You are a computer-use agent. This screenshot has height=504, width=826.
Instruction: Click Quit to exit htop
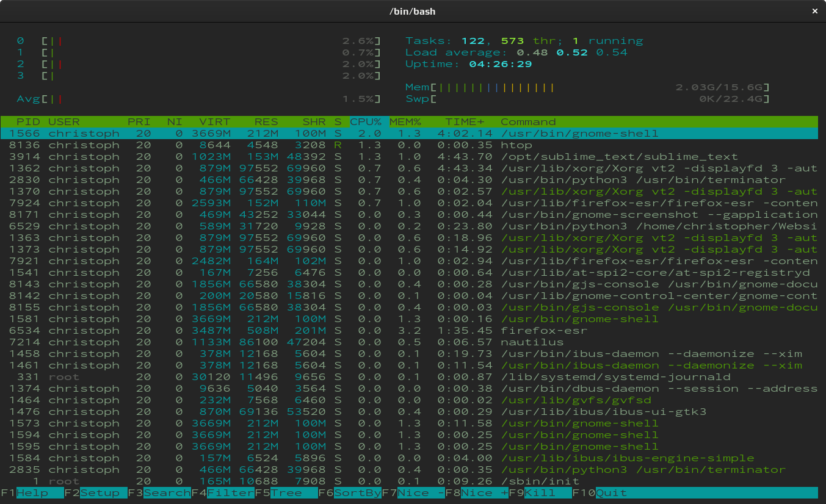pos(610,493)
